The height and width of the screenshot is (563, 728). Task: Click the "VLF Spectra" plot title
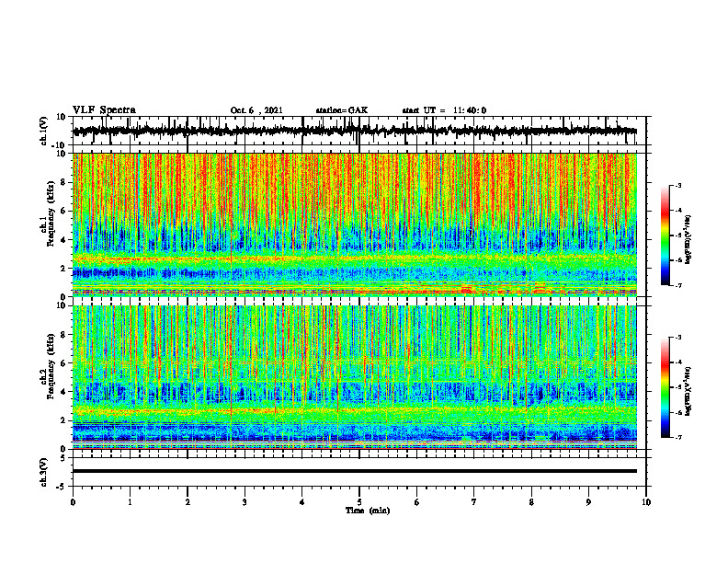(104, 110)
